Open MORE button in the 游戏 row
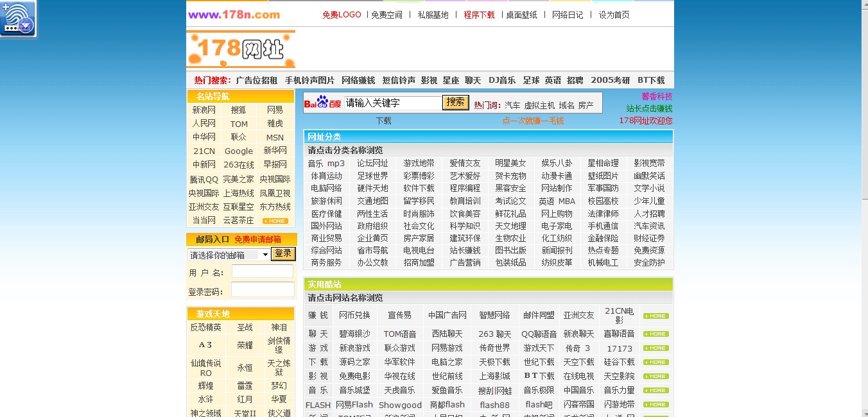 click(x=655, y=348)
